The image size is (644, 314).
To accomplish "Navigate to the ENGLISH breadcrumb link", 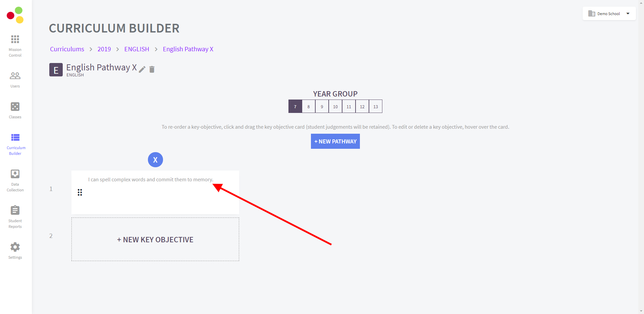I will click(x=137, y=49).
